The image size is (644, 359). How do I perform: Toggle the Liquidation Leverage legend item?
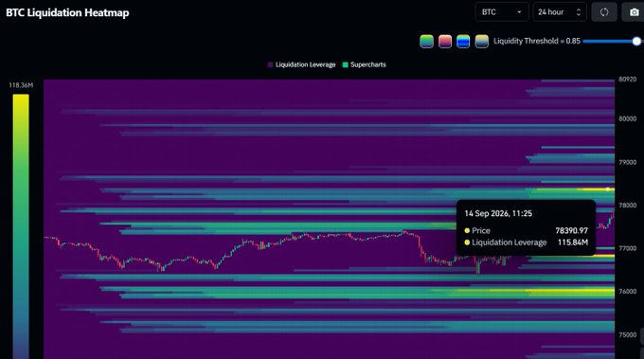click(x=301, y=64)
